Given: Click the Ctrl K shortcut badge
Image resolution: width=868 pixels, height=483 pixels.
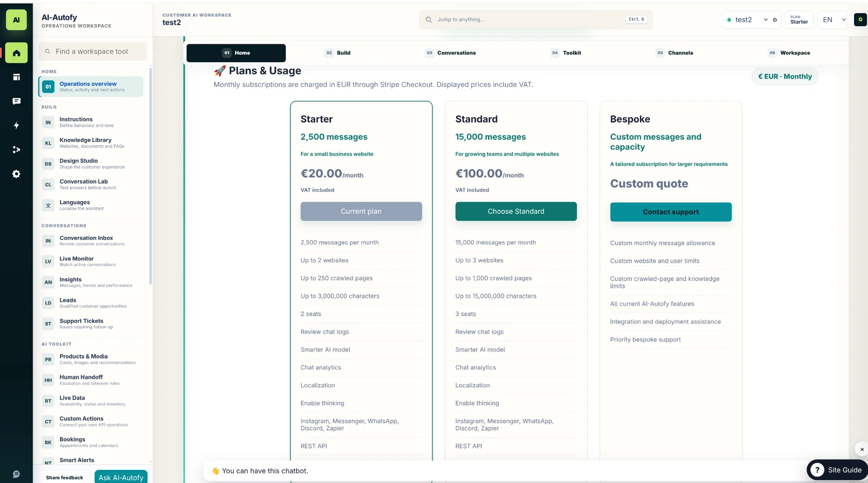Looking at the screenshot, I should (x=637, y=20).
